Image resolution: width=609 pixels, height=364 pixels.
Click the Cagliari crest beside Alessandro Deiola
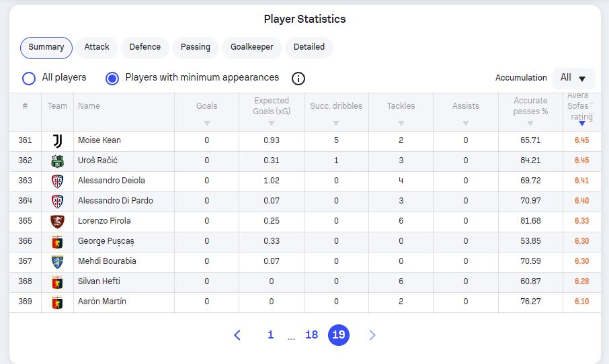58,181
